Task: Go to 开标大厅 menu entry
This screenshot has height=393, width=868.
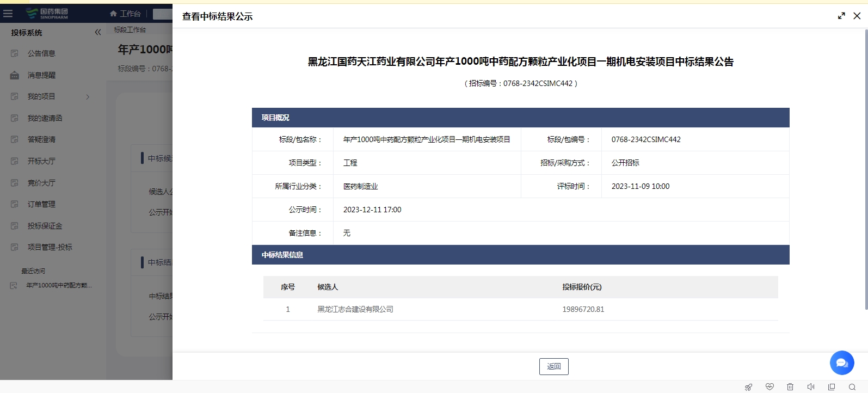Action: pos(41,161)
